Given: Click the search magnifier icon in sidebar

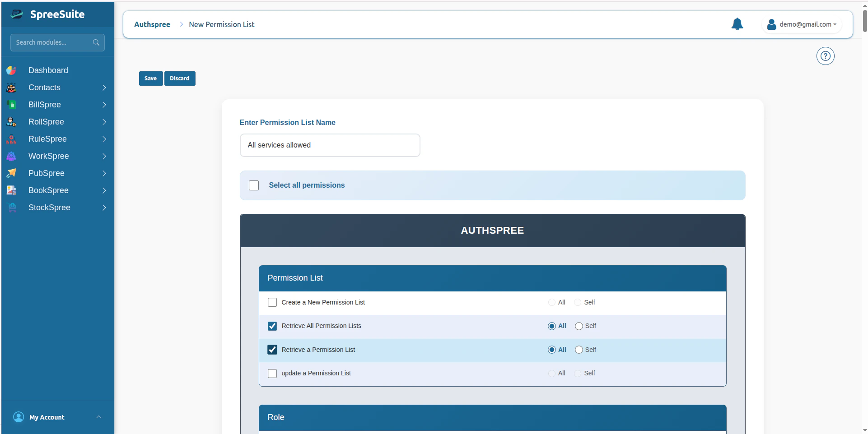Looking at the screenshot, I should point(96,42).
